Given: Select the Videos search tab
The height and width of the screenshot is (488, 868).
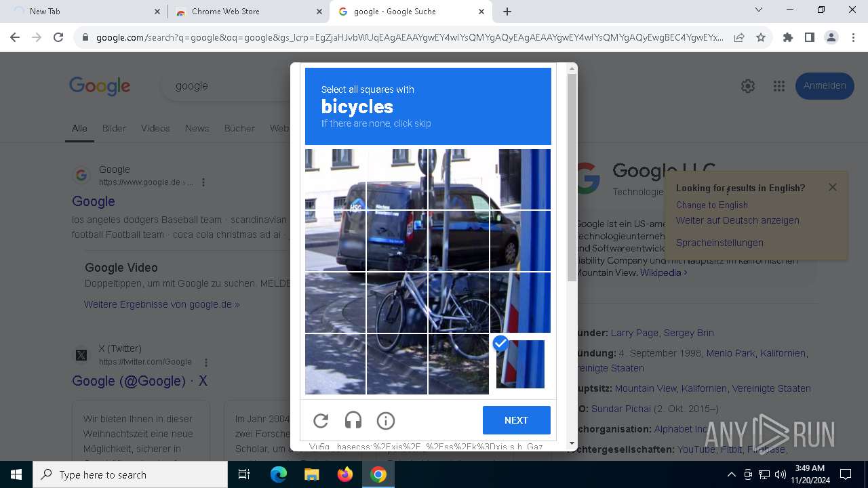Looking at the screenshot, I should (x=155, y=128).
